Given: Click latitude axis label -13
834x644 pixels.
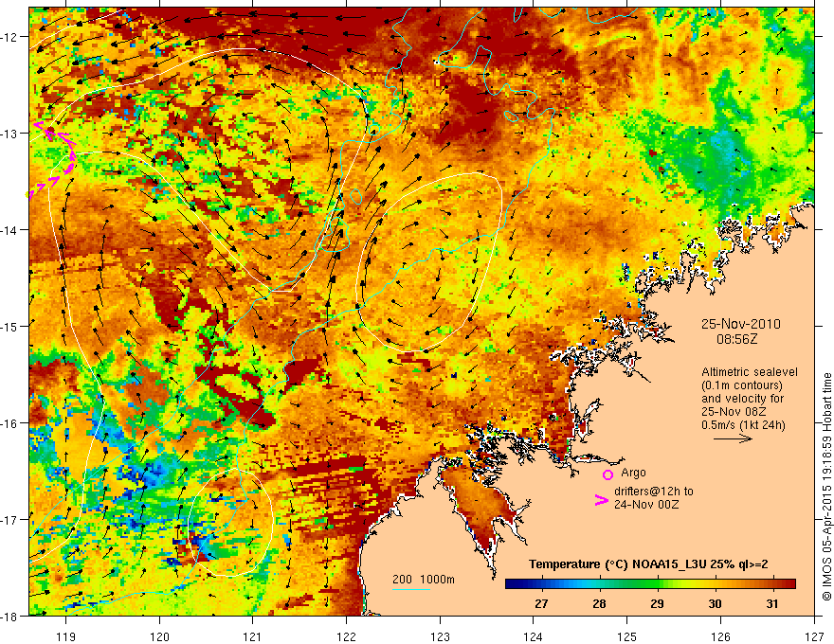Looking at the screenshot, I should click(x=9, y=134).
